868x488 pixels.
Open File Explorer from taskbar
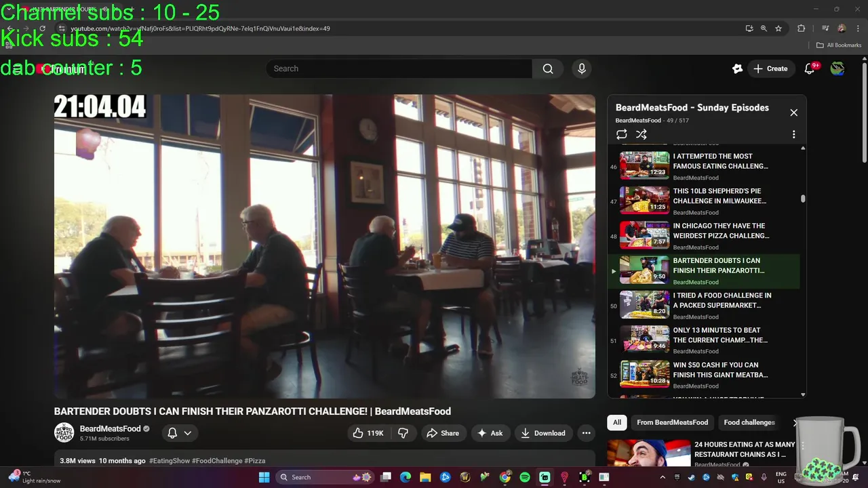pos(425,477)
